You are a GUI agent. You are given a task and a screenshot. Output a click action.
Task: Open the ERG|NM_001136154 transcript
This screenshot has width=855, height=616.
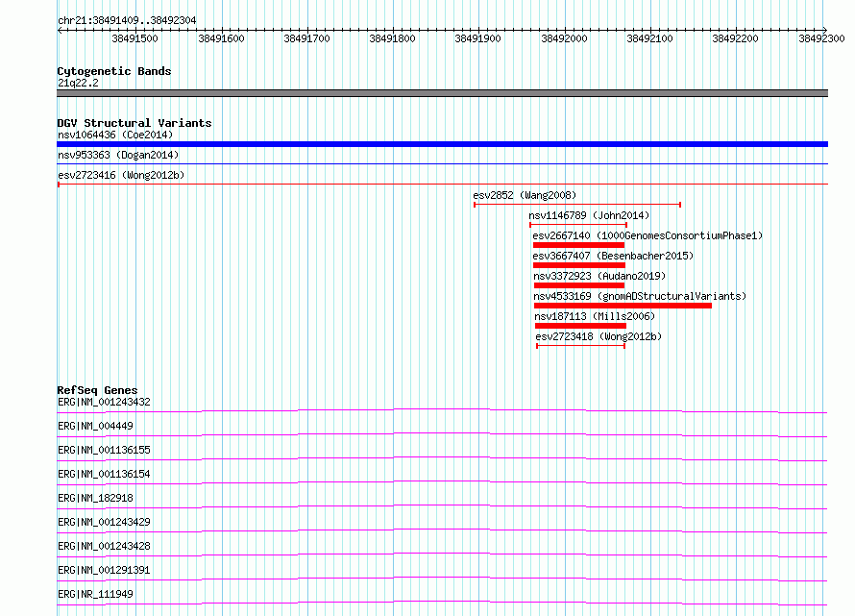tap(104, 474)
